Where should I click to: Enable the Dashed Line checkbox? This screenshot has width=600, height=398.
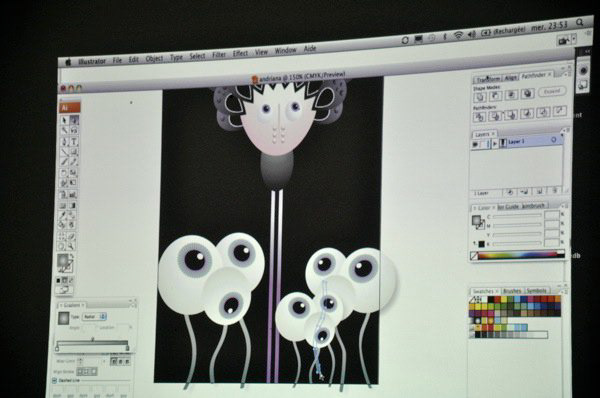(x=54, y=380)
